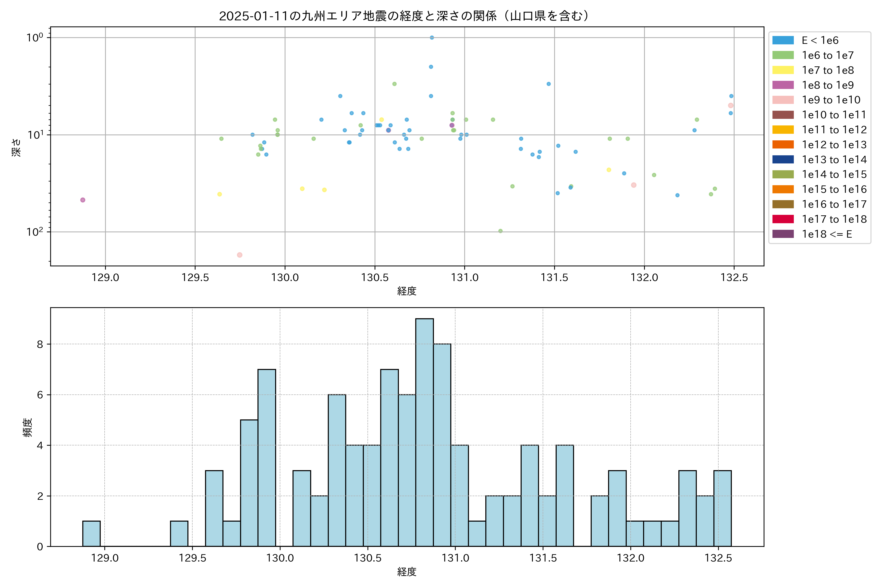Viewport: 882px width, 588px height.
Task: Click the leftmost histogram bar near 128.9
Action: coord(91,534)
